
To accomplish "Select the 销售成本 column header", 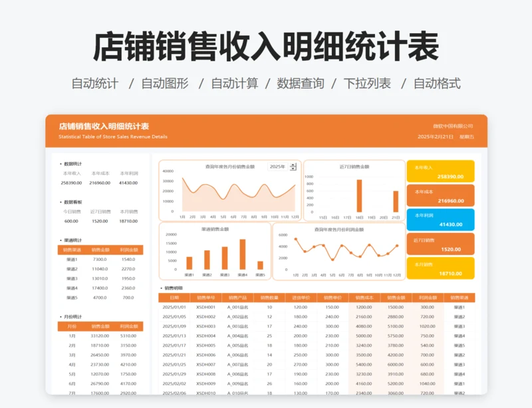I will click(x=364, y=298).
